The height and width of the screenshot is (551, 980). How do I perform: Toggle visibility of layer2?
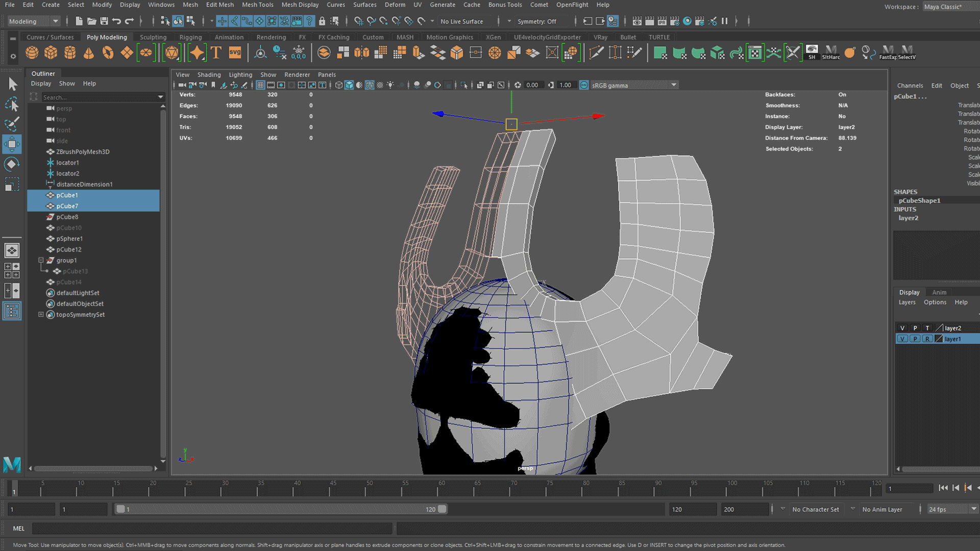(x=902, y=328)
